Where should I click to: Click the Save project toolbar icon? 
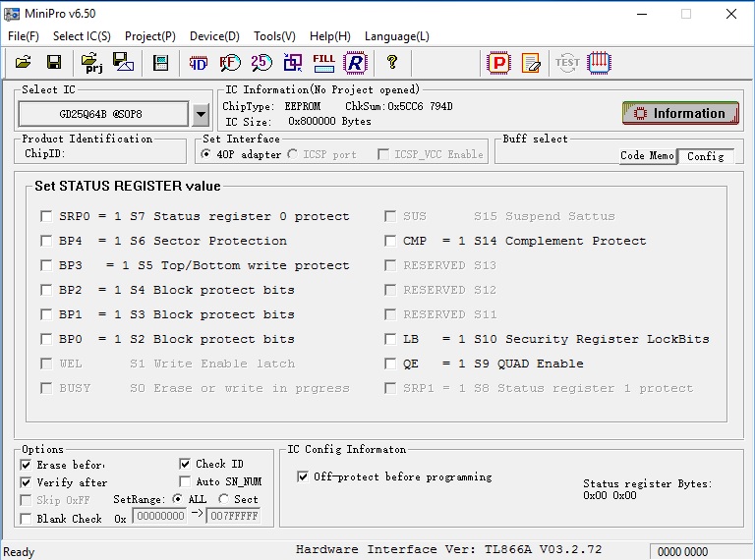coord(123,62)
